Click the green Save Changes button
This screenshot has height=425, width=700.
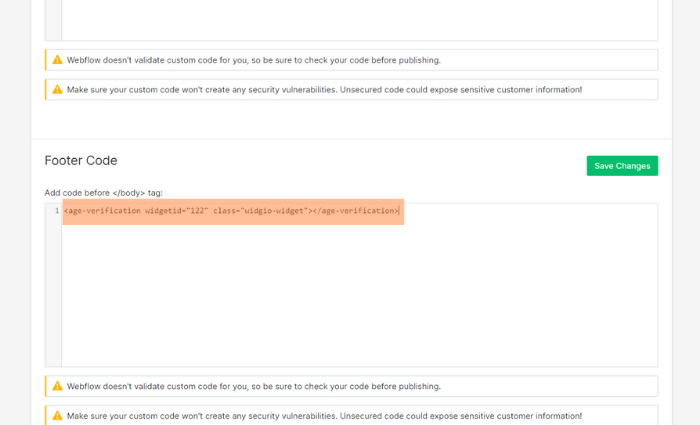[x=622, y=166]
